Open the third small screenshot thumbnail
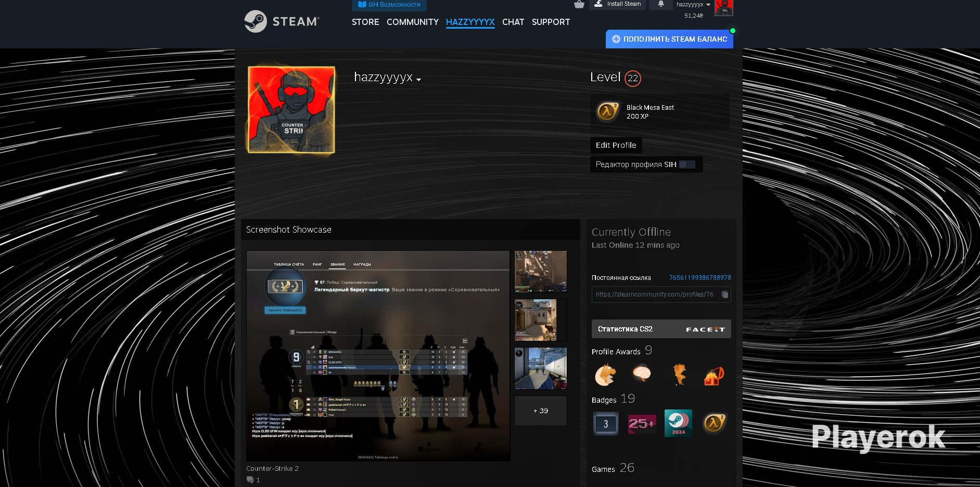This screenshot has width=980, height=487. point(541,368)
